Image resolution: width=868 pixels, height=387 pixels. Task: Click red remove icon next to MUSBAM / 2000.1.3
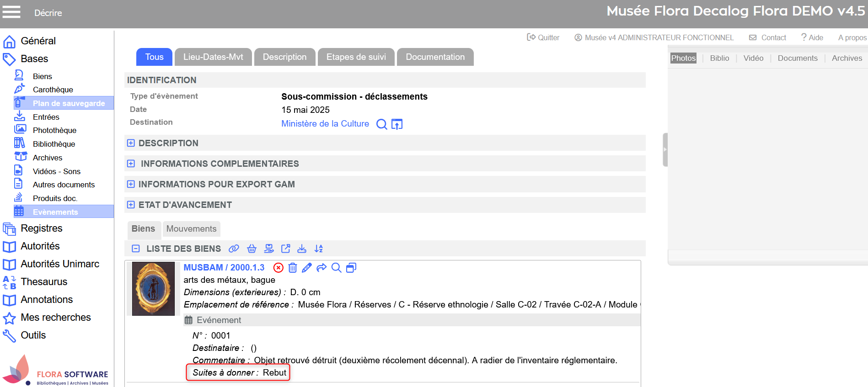coord(279,268)
